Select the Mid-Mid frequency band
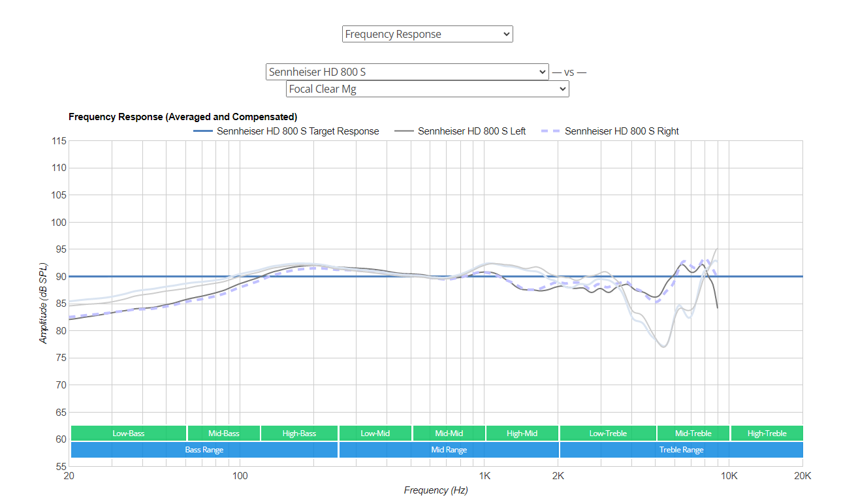 click(449, 433)
